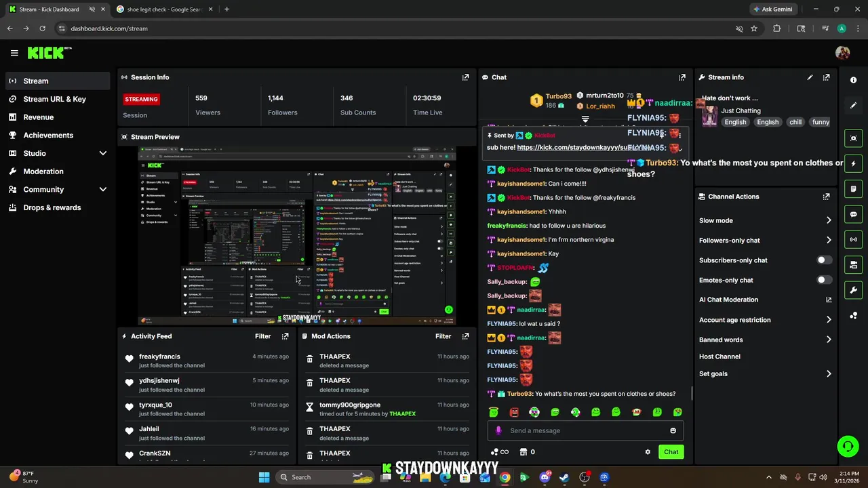868x488 pixels.
Task: Click the funny stream tag
Action: pos(821,122)
